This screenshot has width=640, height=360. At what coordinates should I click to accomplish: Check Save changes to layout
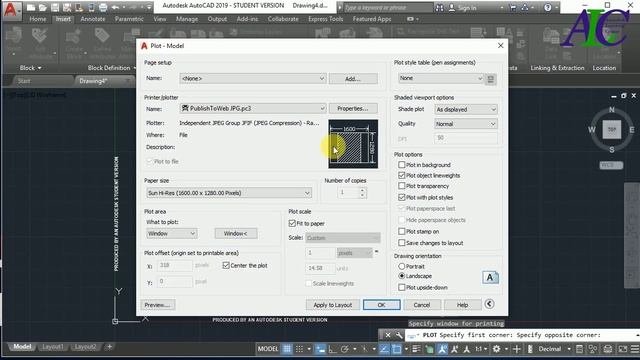pyautogui.click(x=402, y=243)
